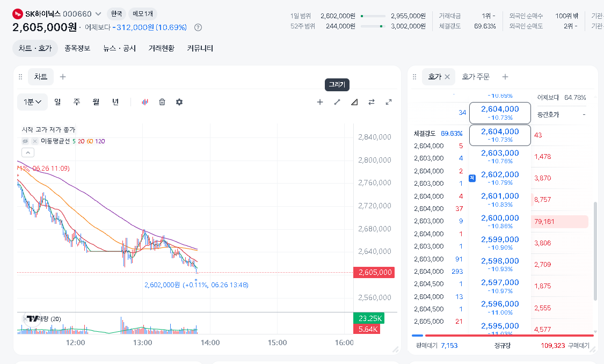Screen dimensions: 604x364
Task: Click the order book vertical scrollbar
Action: coord(595,250)
